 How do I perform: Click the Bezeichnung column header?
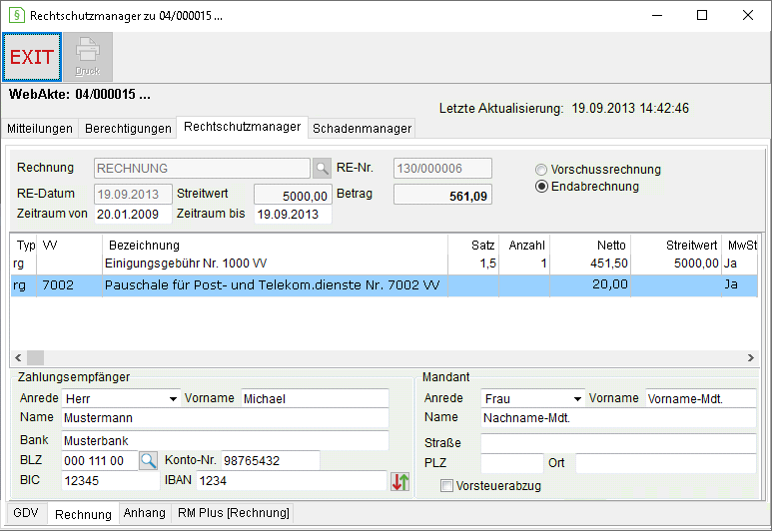(276, 246)
